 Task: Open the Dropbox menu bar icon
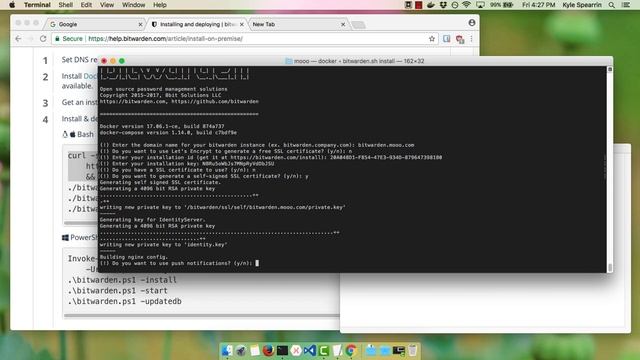pyautogui.click(x=443, y=5)
